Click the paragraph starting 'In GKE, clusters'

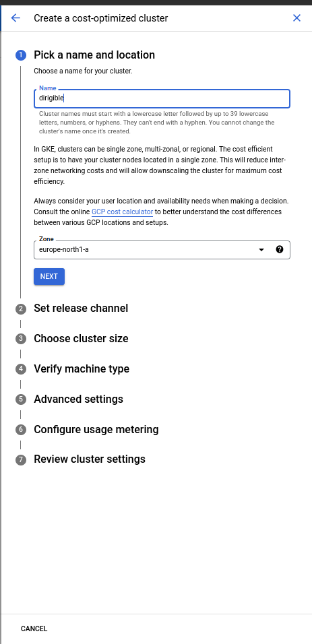[x=160, y=165]
